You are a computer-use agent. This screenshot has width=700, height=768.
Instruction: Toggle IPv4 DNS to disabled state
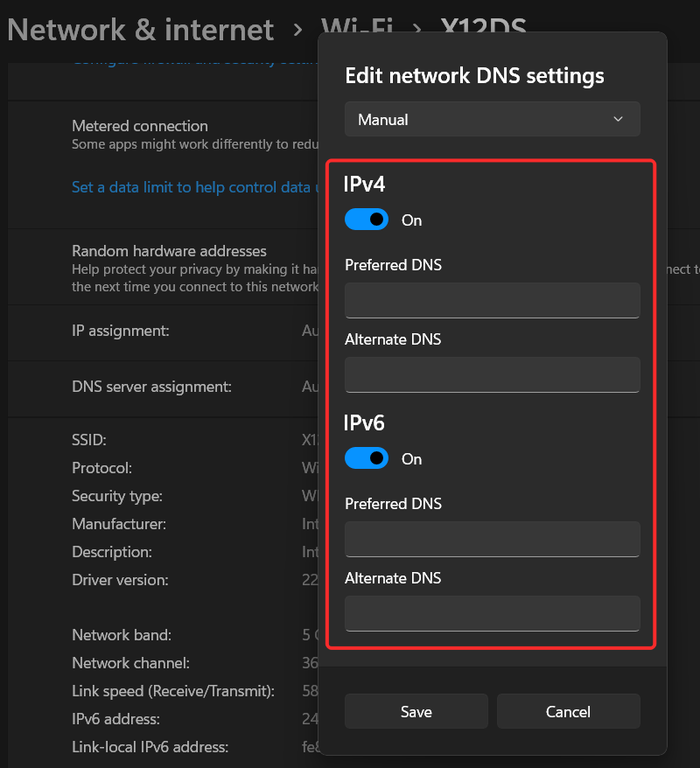(x=367, y=219)
